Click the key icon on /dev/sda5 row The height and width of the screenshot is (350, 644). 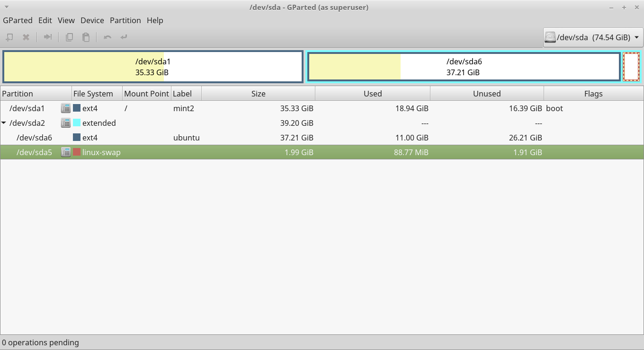pyautogui.click(x=66, y=152)
